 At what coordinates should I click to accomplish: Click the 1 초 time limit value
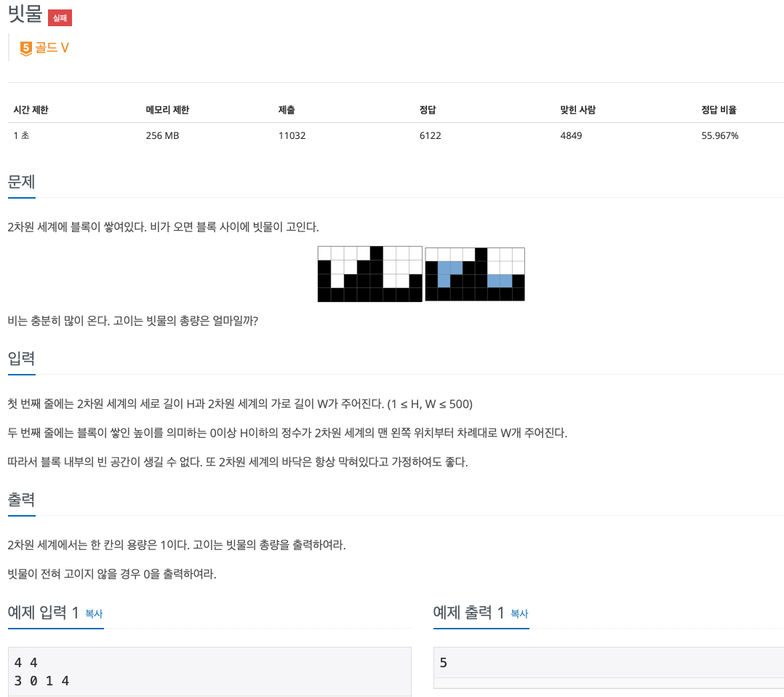(x=22, y=135)
